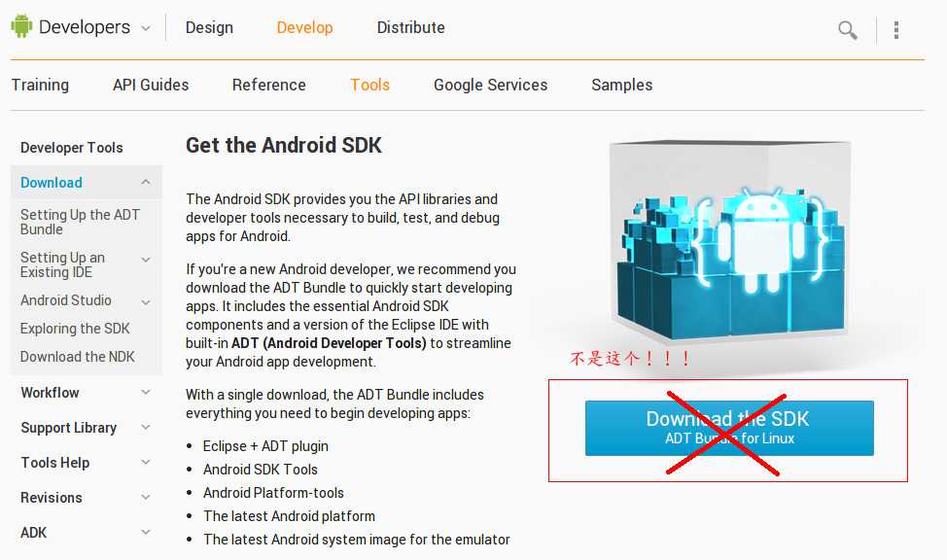Click the Download the SDK button
This screenshot has width=947, height=560.
click(729, 428)
